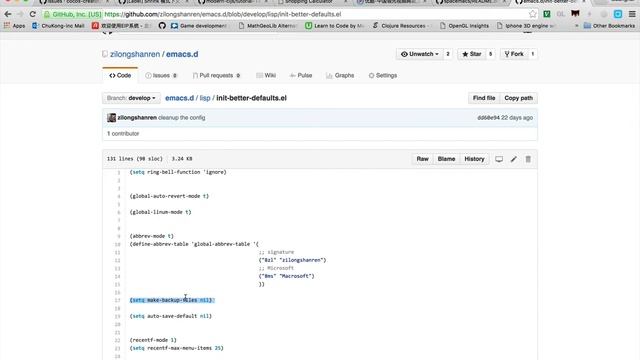
Task: Click the green V extension icon
Action: click(547, 14)
